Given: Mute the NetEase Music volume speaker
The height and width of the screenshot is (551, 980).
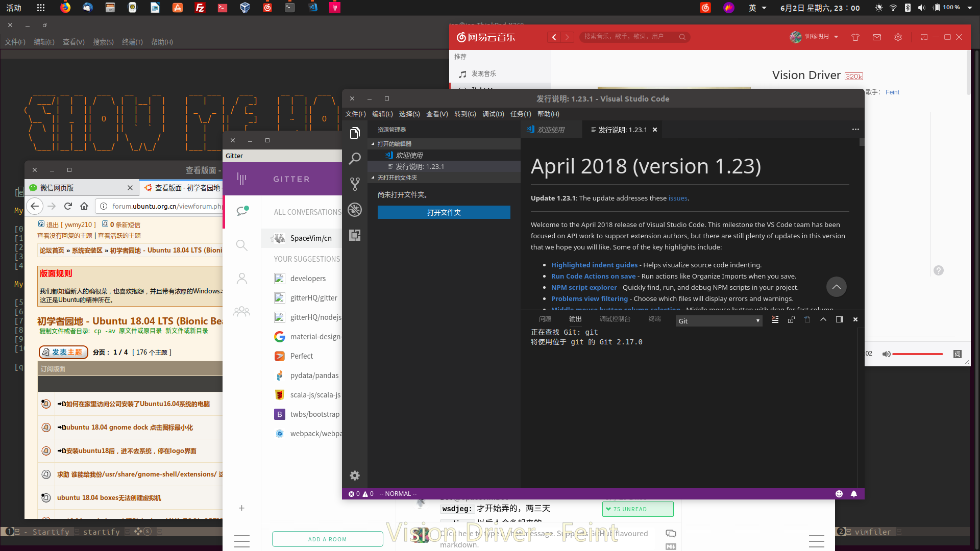Looking at the screenshot, I should [x=887, y=354].
